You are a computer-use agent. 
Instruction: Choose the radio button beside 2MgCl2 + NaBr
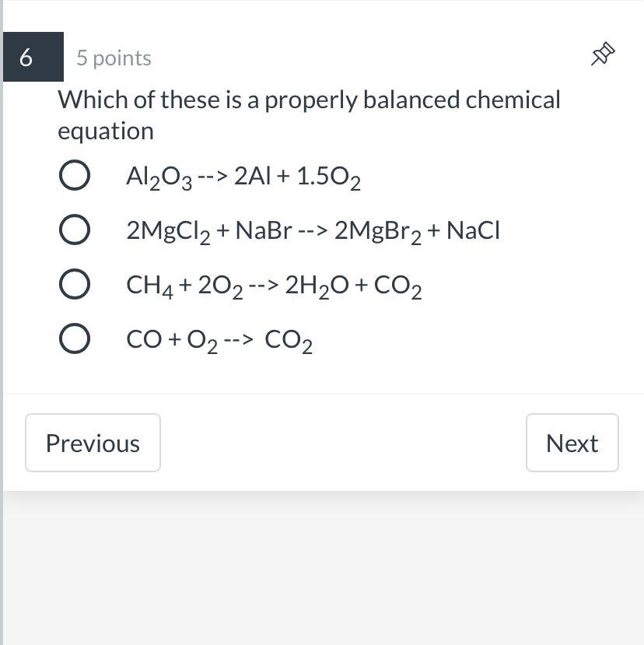(x=74, y=230)
